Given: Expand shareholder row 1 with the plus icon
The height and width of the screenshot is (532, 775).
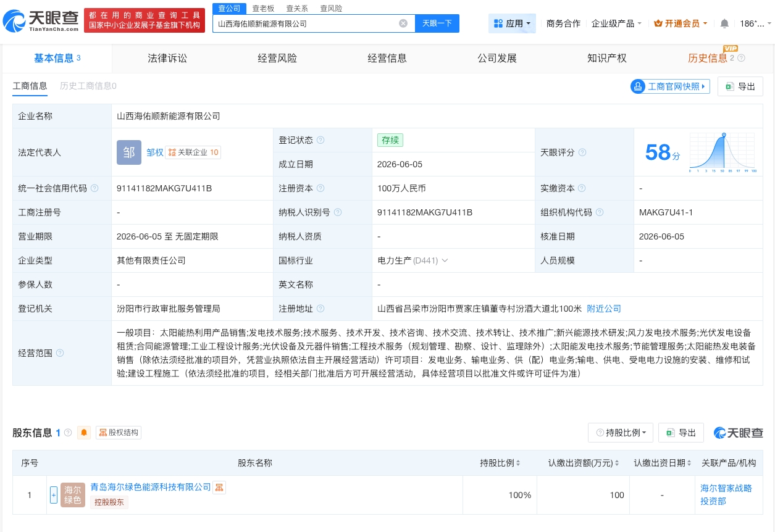Looking at the screenshot, I should point(54,495).
